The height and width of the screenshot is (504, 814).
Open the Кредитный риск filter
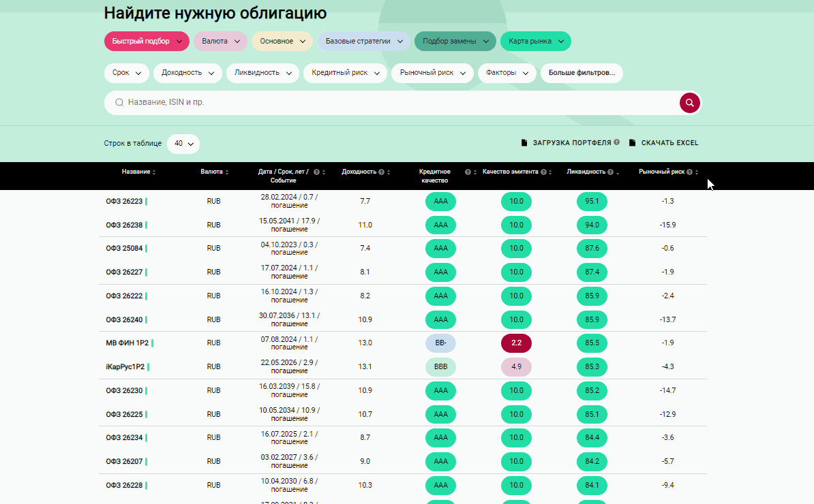pyautogui.click(x=346, y=73)
